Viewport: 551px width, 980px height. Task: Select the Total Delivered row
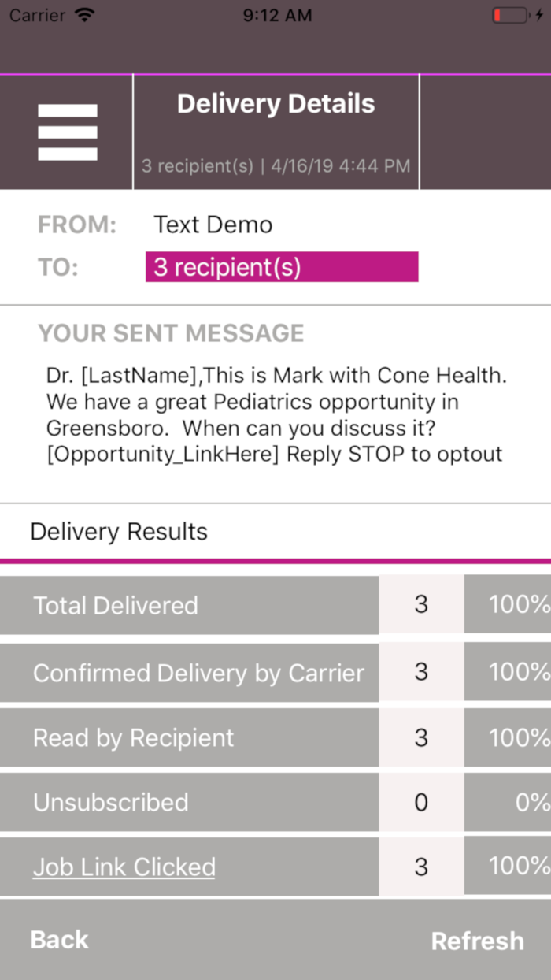pyautogui.click(x=189, y=605)
